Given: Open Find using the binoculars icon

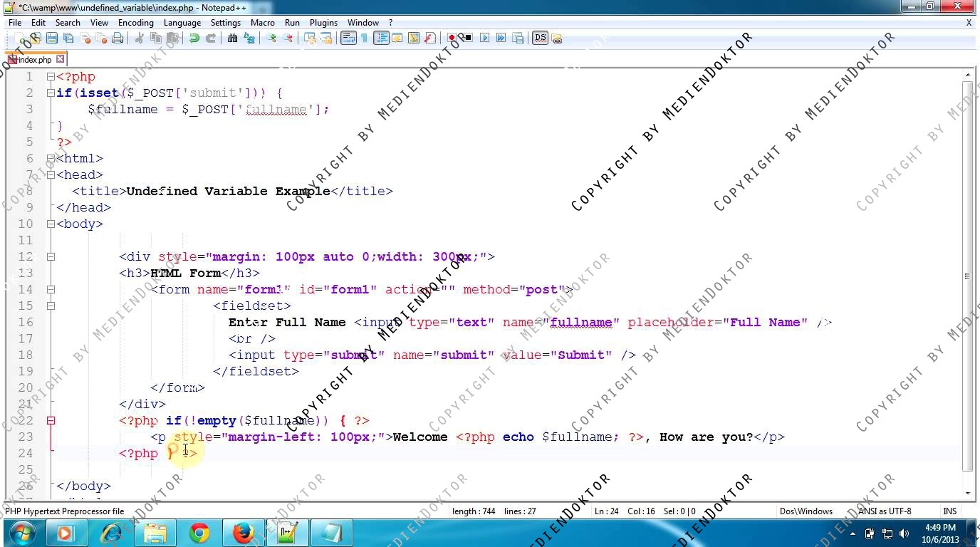Looking at the screenshot, I should [x=232, y=38].
